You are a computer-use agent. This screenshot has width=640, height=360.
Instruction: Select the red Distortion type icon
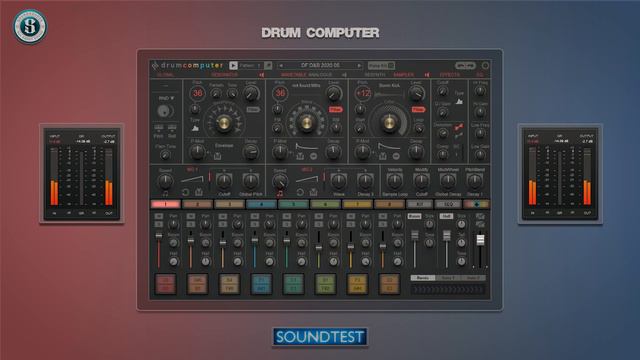pyautogui.click(x=459, y=127)
